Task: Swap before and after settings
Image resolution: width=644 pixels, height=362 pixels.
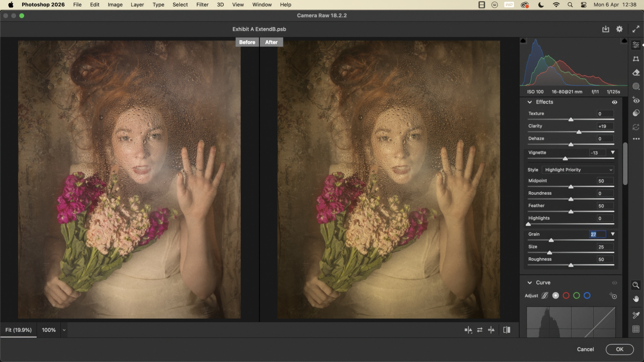Action: (x=480, y=330)
